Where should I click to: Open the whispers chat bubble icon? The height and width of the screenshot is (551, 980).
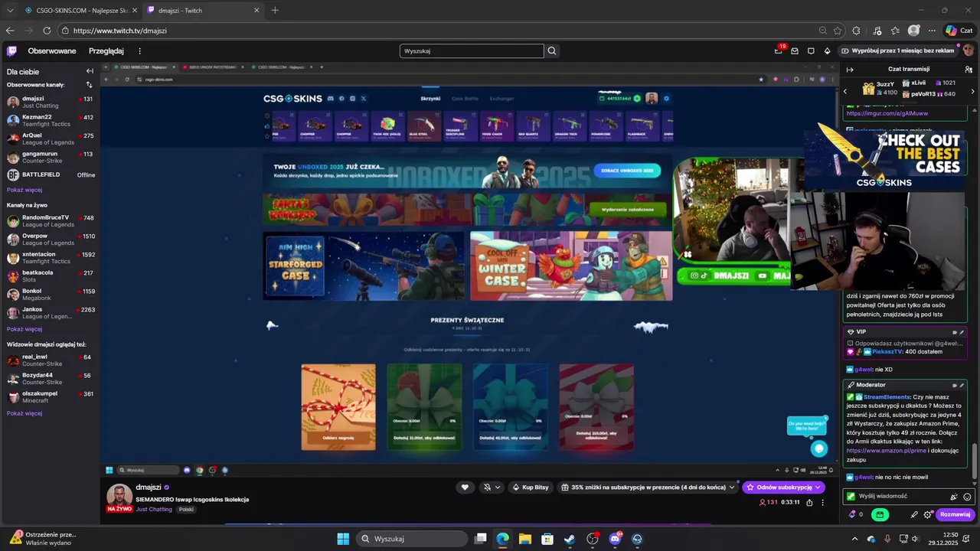tap(811, 51)
